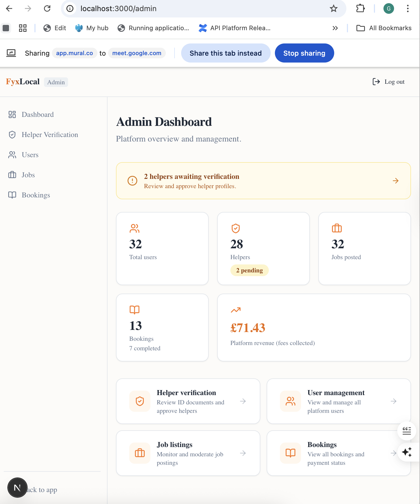Open User management card arrow
The height and width of the screenshot is (504, 420).
[393, 401]
